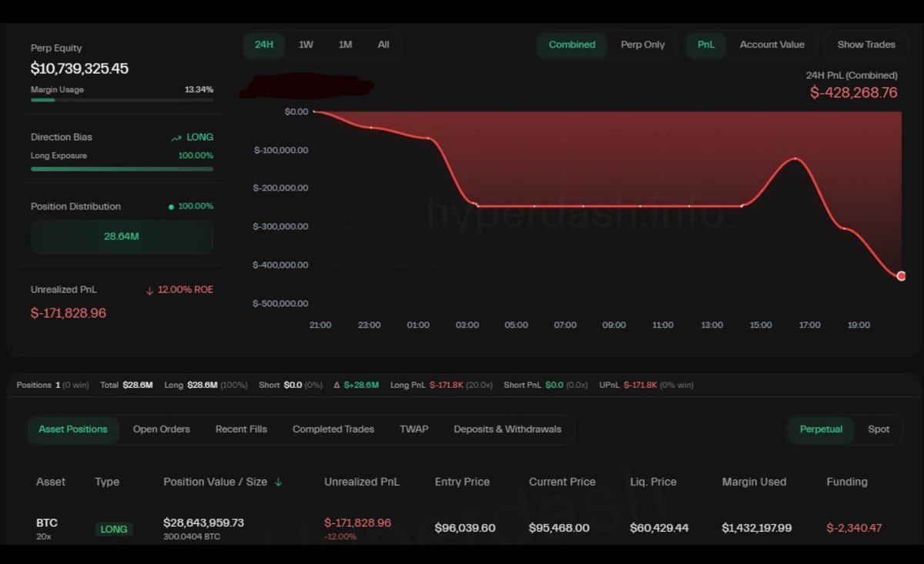
Task: Open the Open Orders tab
Action: tap(162, 429)
